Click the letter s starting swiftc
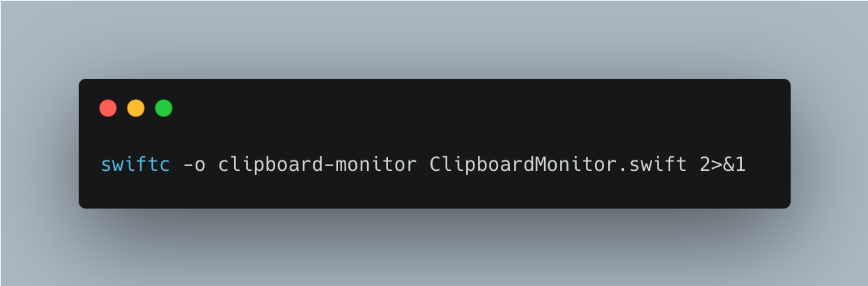868x286 pixels. tap(107, 167)
